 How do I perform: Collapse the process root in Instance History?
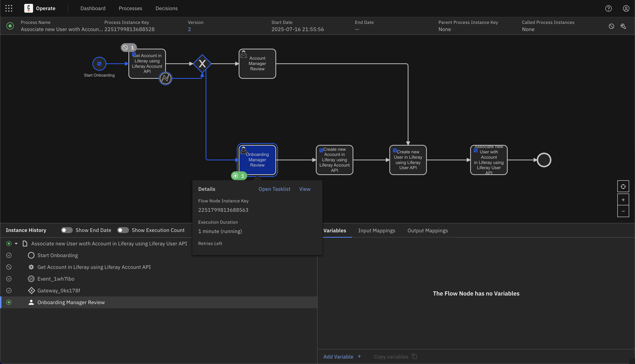coord(16,244)
